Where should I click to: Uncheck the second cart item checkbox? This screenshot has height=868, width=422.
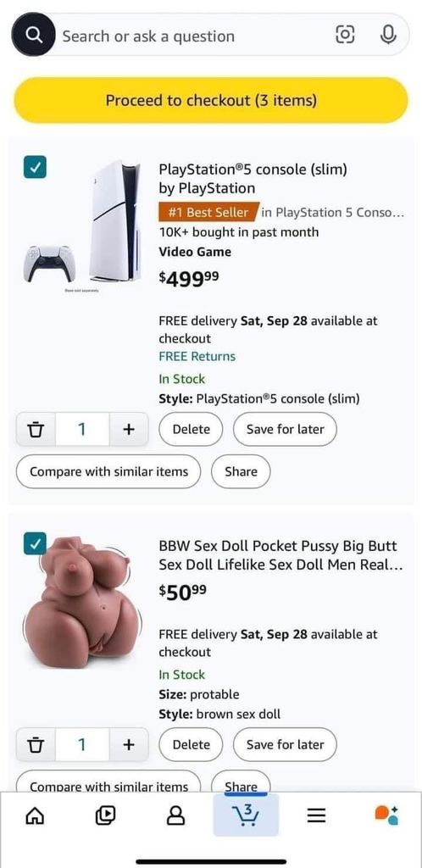point(35,543)
